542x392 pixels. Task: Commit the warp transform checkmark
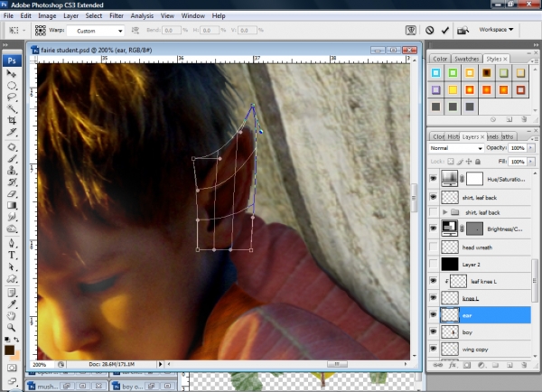[444, 31]
